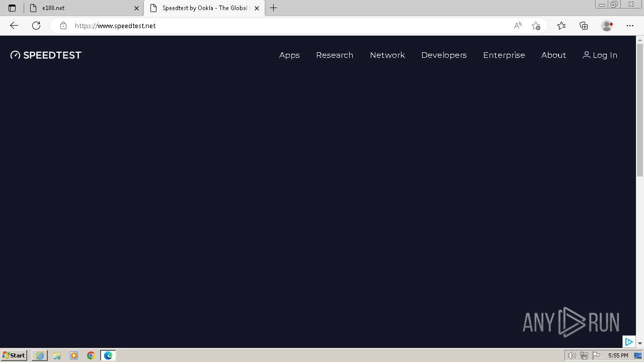The width and height of the screenshot is (644, 362).
Task: Open the Favorites list
Action: (x=561, y=26)
